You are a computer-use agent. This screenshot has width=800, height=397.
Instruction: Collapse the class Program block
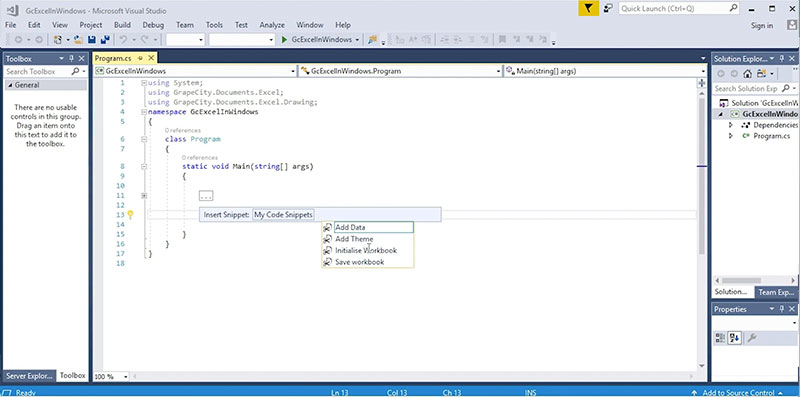click(x=144, y=139)
